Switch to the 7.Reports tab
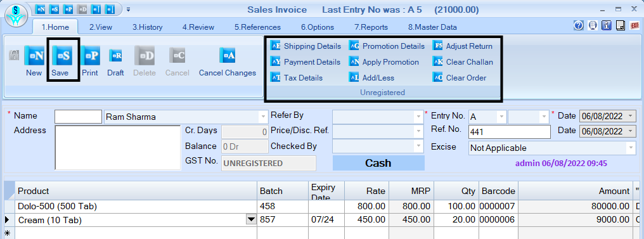The width and height of the screenshot is (644, 239). (x=371, y=27)
